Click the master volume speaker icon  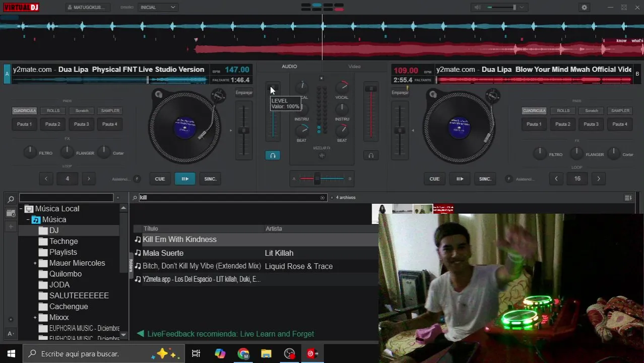477,7
